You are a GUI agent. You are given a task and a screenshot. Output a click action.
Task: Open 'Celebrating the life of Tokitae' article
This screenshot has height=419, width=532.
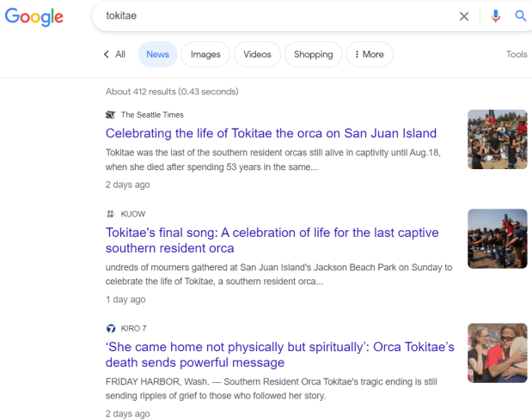click(271, 133)
